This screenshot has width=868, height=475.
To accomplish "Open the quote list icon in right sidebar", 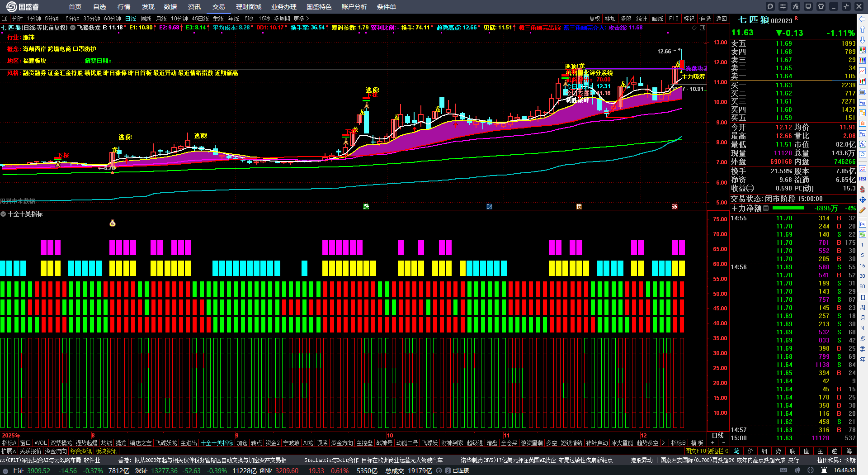I will click(x=863, y=50).
